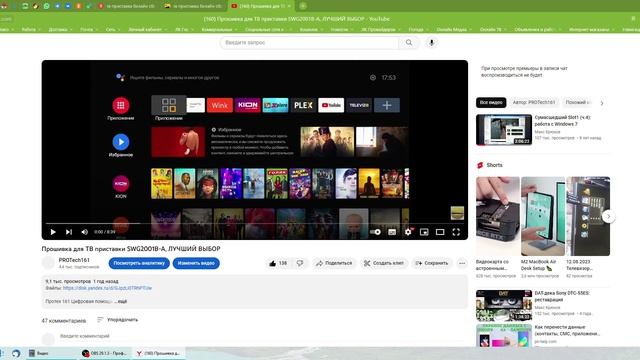Open the Новости bookmarks dropdown
Viewport: 640px width, 360px height.
pyautogui.click(x=341, y=29)
